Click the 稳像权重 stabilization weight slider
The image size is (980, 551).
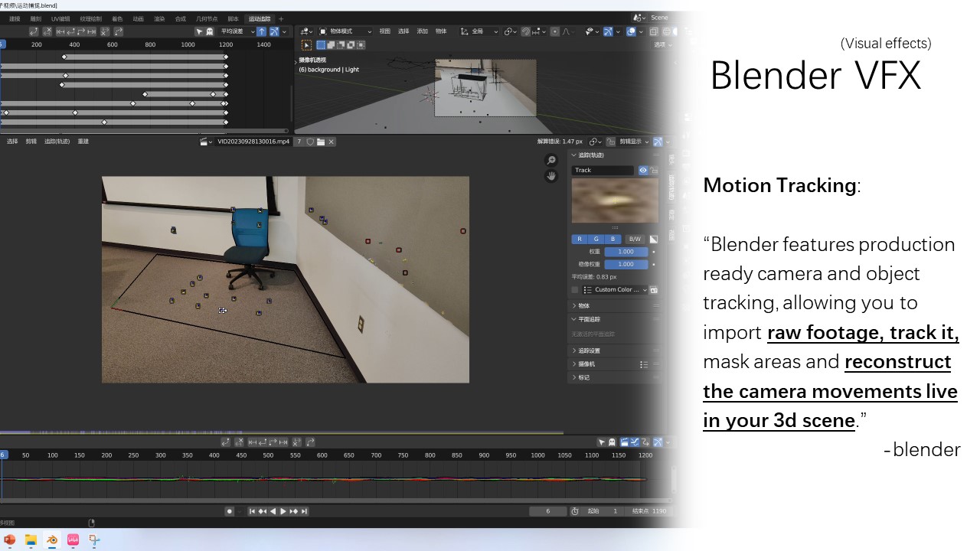[626, 265]
